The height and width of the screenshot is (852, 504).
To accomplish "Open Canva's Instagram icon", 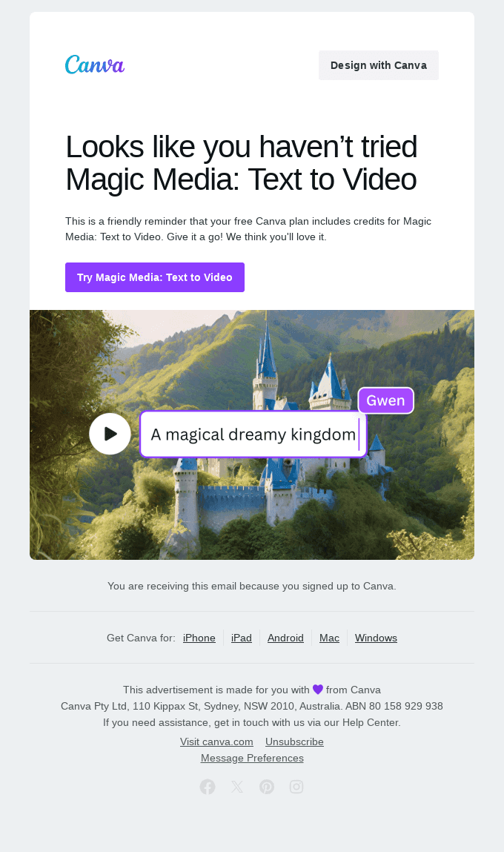I will coord(296,787).
